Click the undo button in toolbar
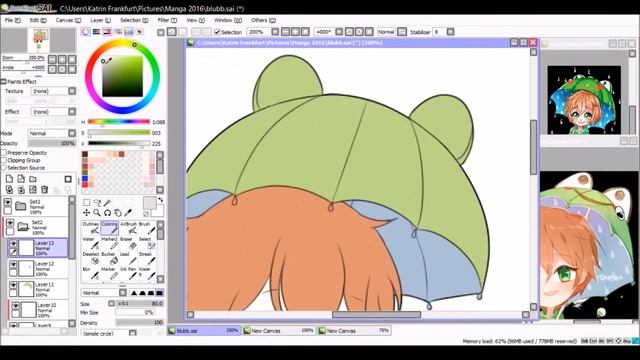Viewport: 640px width, 360px height. (172, 31)
